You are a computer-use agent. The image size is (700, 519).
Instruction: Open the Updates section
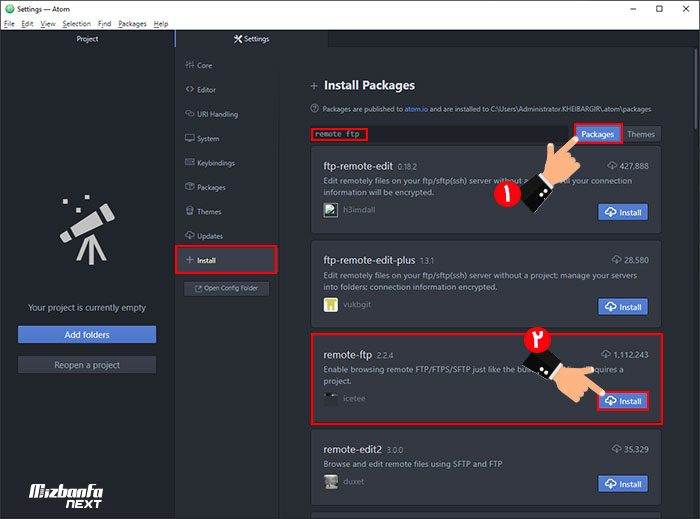(210, 236)
